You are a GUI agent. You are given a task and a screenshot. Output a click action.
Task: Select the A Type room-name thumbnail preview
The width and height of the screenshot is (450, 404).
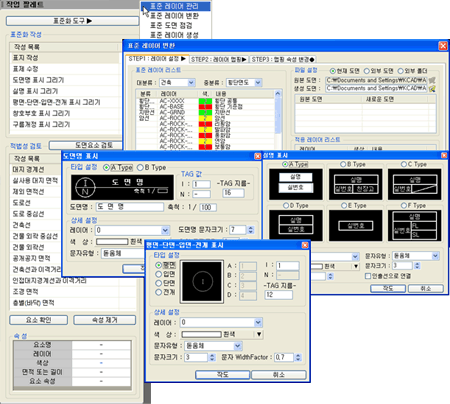point(296,184)
